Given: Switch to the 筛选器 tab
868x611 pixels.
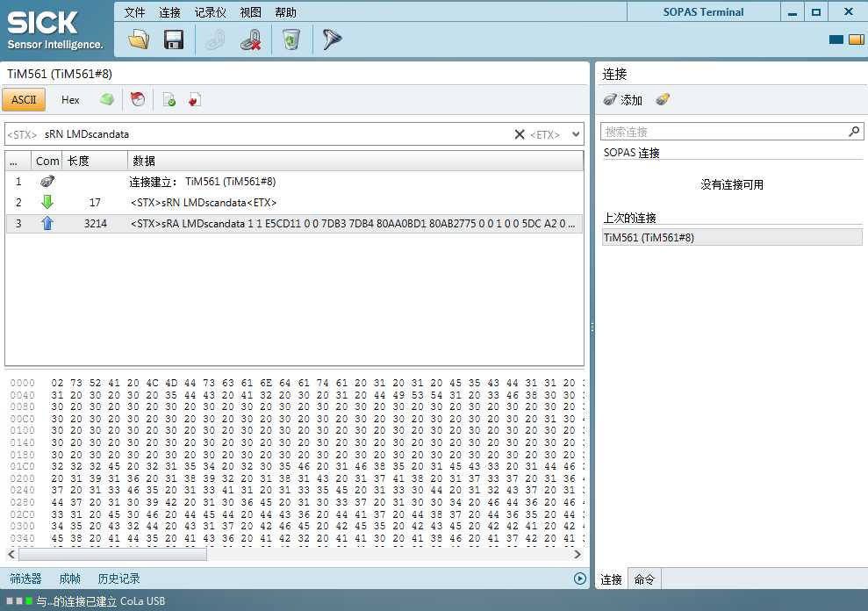Looking at the screenshot, I should click(26, 579).
